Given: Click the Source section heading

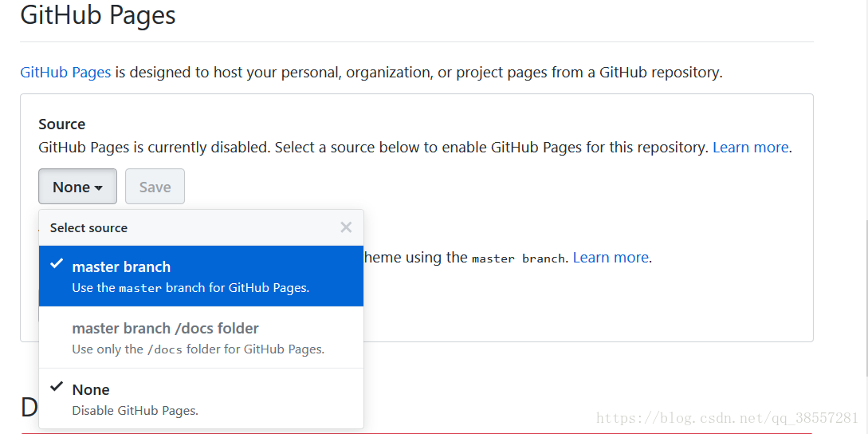Looking at the screenshot, I should pyautogui.click(x=62, y=124).
